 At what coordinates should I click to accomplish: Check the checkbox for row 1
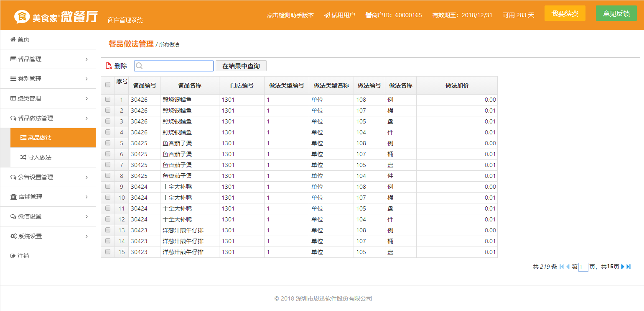pos(108,100)
